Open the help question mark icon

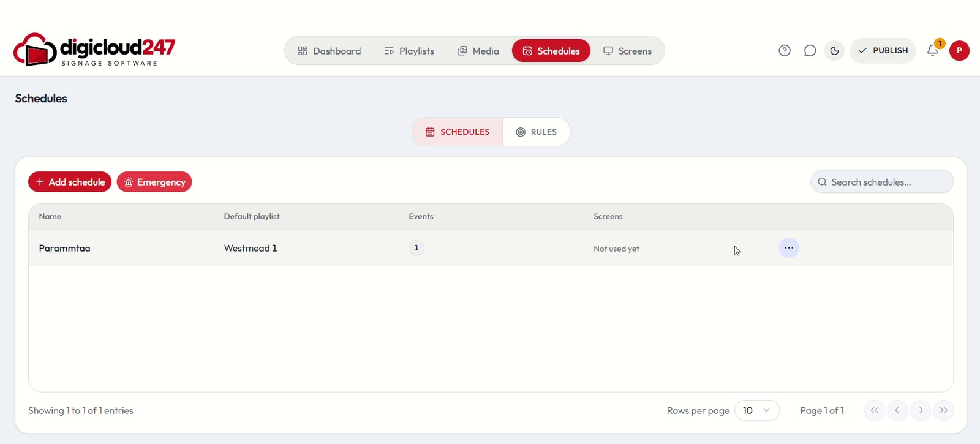pyautogui.click(x=784, y=51)
